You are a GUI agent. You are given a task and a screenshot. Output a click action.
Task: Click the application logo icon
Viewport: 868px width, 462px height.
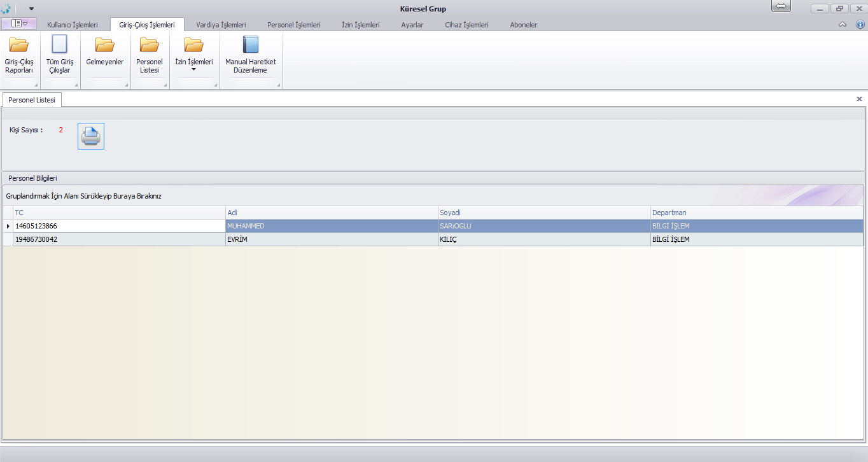click(x=6, y=9)
